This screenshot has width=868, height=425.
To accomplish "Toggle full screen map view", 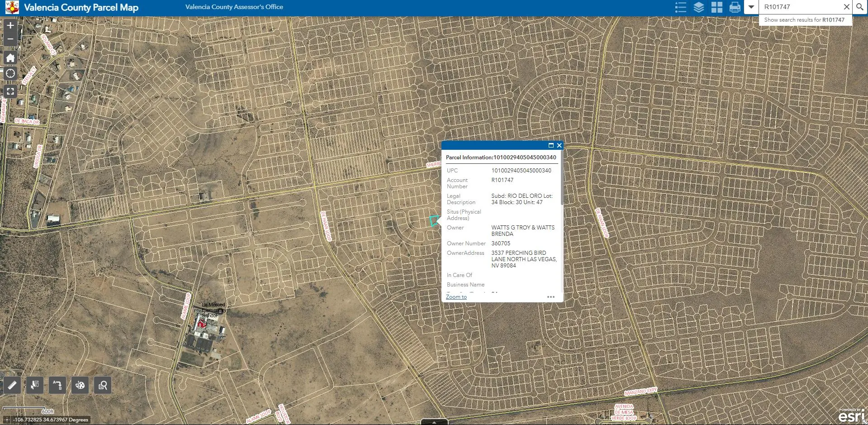I will point(10,91).
